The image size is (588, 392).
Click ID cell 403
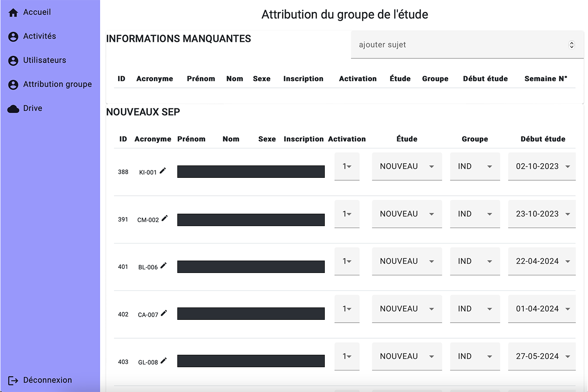tap(123, 362)
